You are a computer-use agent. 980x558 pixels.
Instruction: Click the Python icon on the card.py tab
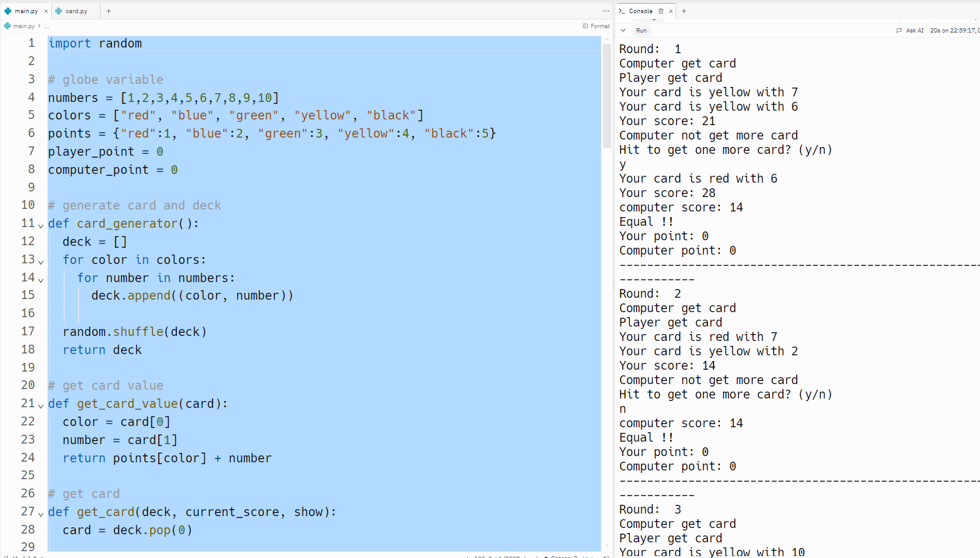[59, 11]
